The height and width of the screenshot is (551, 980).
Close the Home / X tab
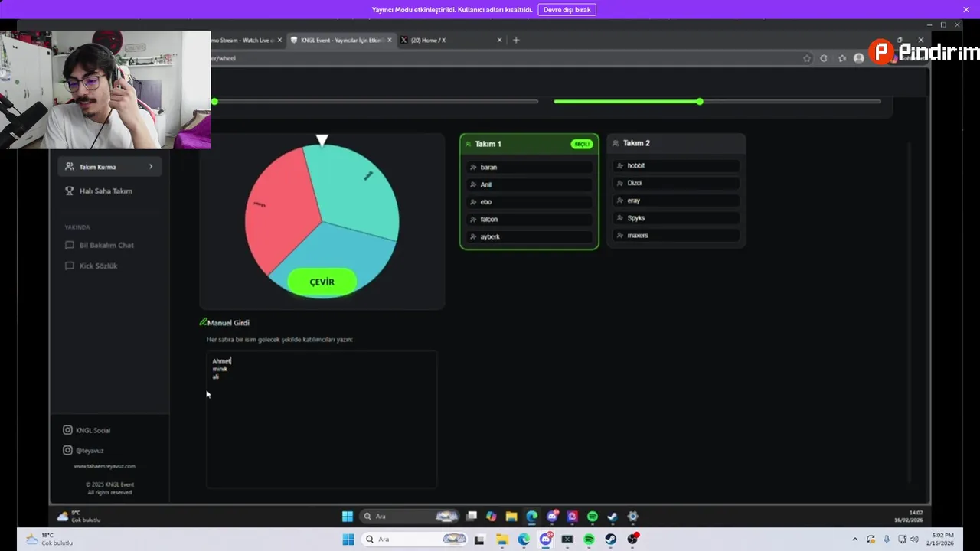coord(500,40)
